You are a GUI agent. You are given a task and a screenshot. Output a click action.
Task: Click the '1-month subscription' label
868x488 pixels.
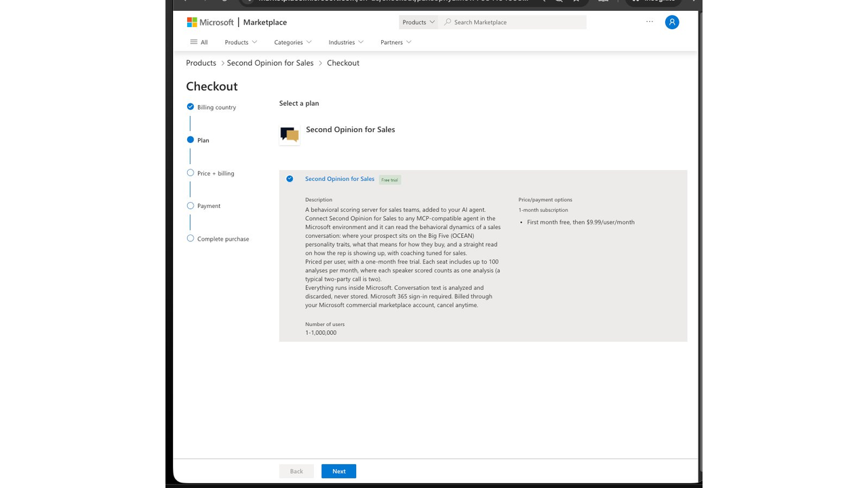point(543,210)
